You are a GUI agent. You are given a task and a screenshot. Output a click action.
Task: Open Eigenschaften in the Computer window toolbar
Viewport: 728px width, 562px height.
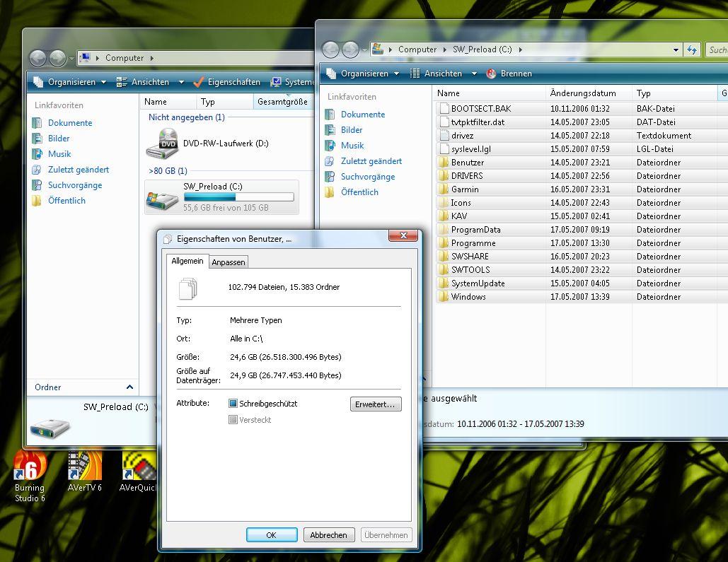point(226,82)
